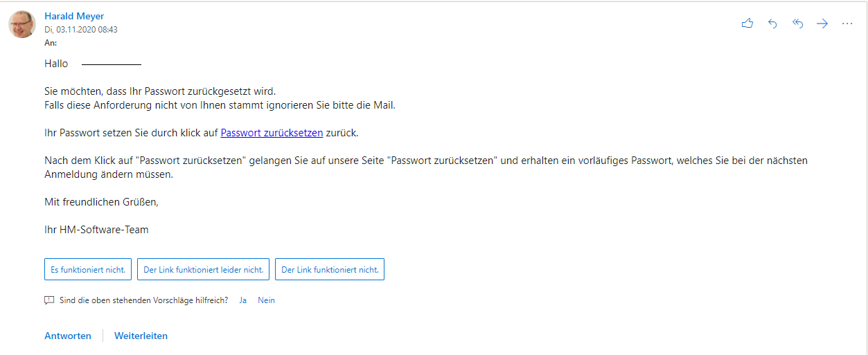Click the reply all double-arrow icon
The height and width of the screenshot is (355, 868).
(797, 24)
